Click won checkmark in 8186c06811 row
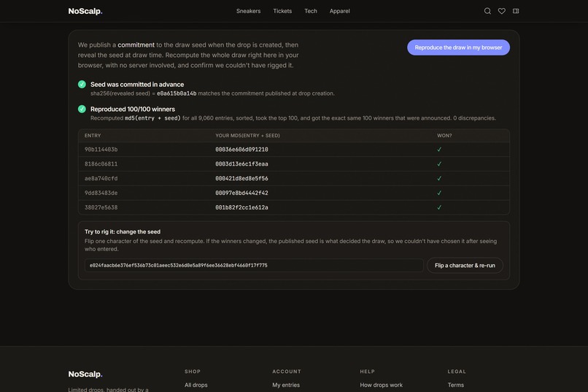 tap(439, 164)
